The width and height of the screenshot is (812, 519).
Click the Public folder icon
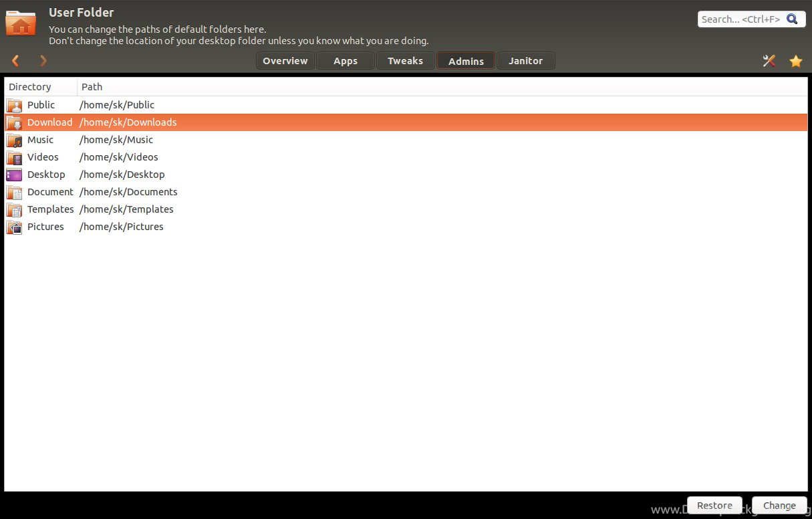coord(14,105)
